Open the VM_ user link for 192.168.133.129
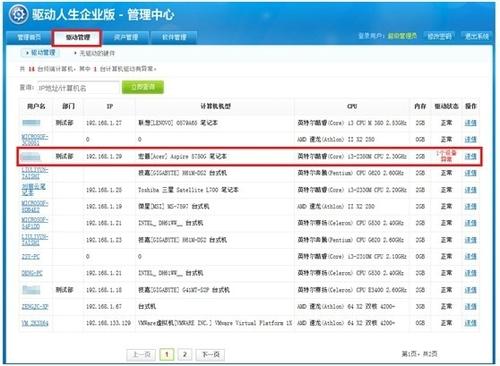The width and height of the screenshot is (500, 366). [35, 323]
